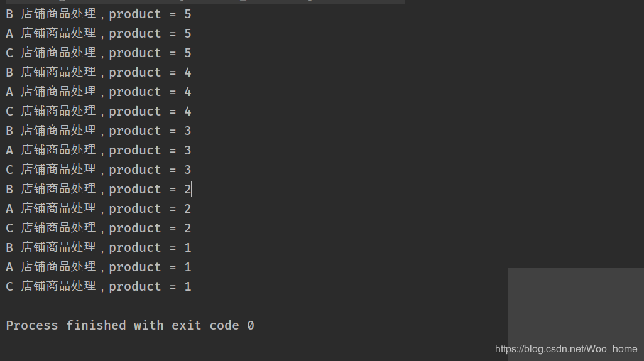Click the output line 'A 店铺商品处理, product = 4'
This screenshot has width=644, height=361.
click(99, 92)
